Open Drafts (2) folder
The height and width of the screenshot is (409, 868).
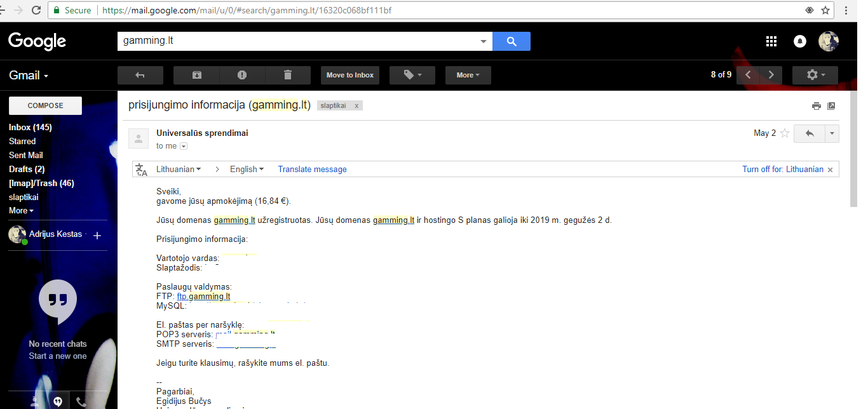pos(27,169)
